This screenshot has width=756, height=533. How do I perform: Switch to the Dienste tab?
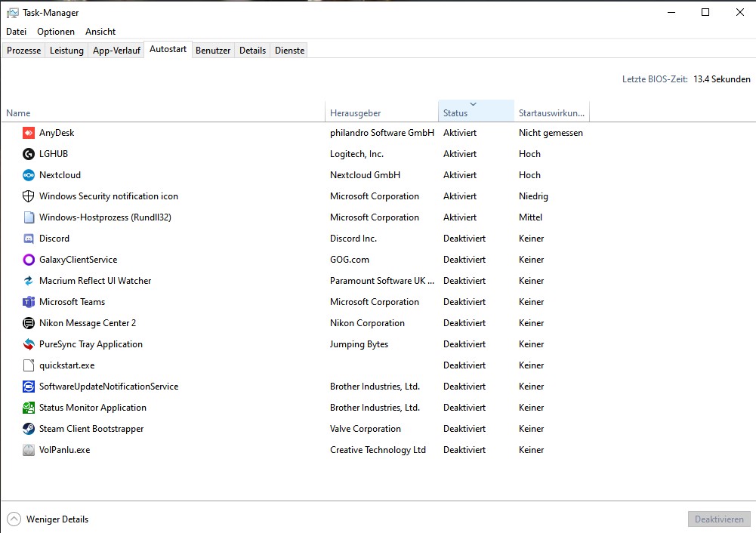[x=290, y=50]
